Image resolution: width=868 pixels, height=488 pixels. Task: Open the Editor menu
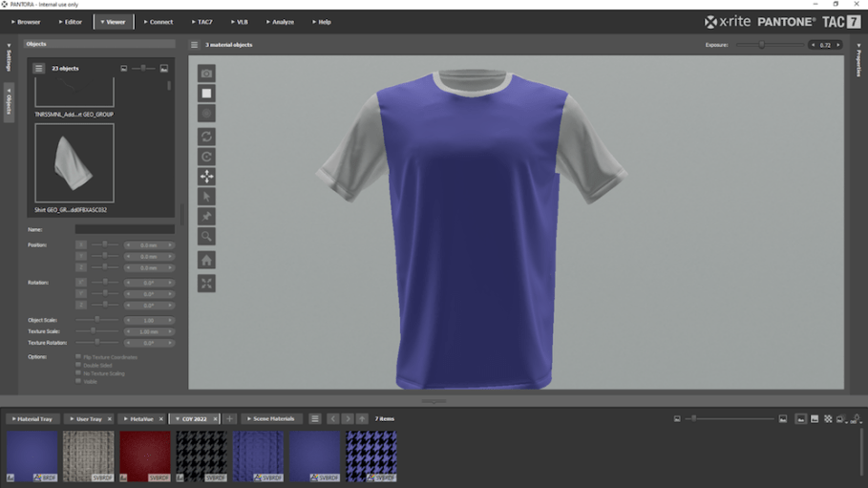point(71,22)
